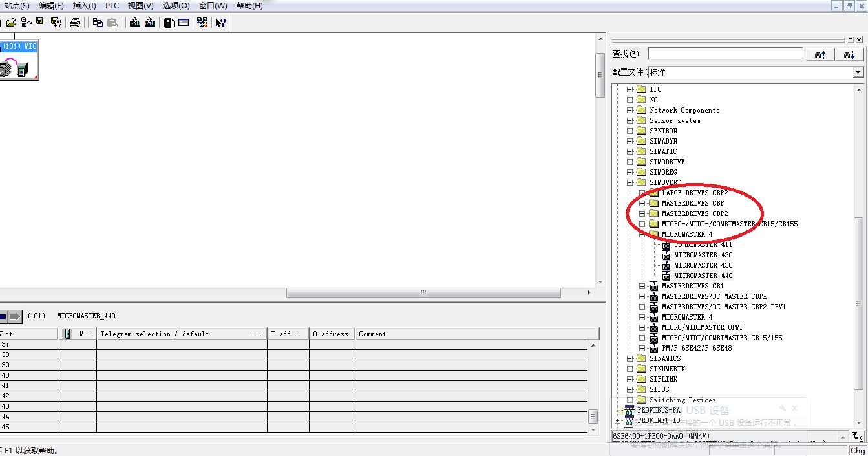Click the Telegram selection / default column header
This screenshot has height=456, width=868.
182,334
